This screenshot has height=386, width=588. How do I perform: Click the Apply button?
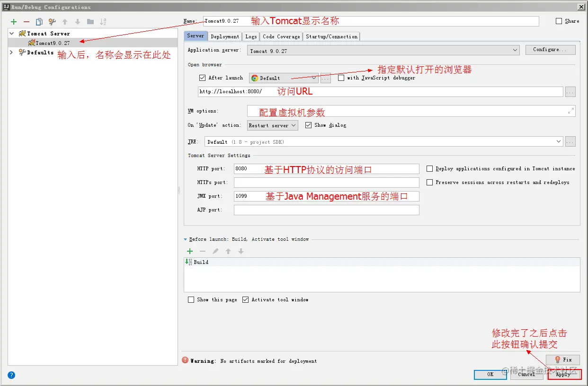point(564,374)
